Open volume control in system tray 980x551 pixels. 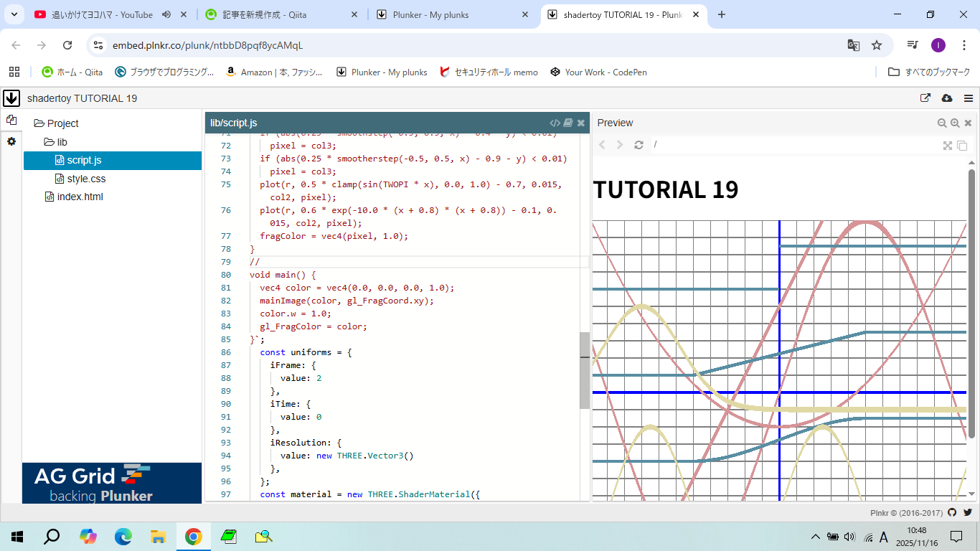pos(850,537)
